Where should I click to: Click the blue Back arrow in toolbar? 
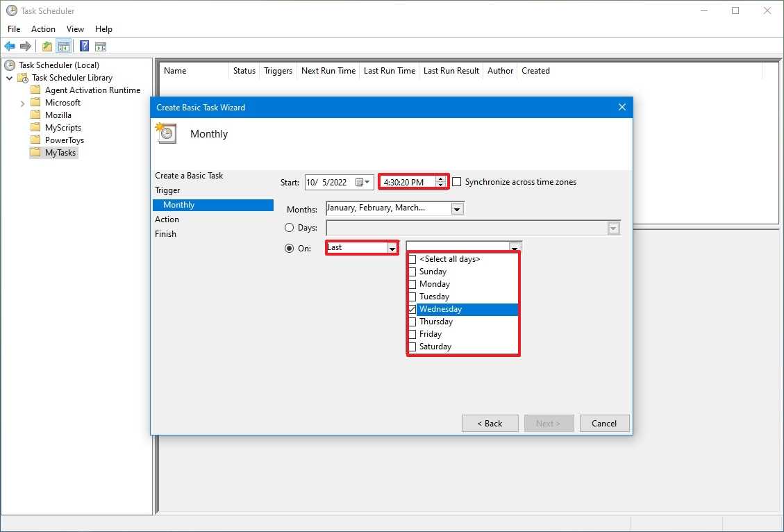[x=10, y=47]
